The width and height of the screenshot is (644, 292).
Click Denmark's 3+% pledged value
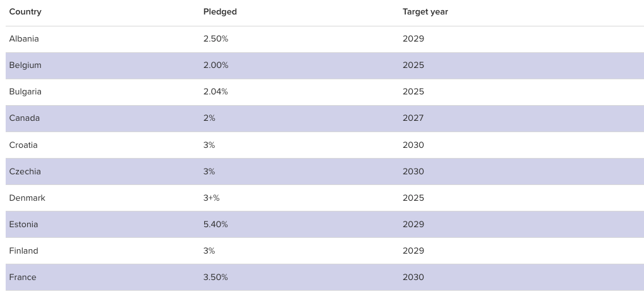pos(211,198)
